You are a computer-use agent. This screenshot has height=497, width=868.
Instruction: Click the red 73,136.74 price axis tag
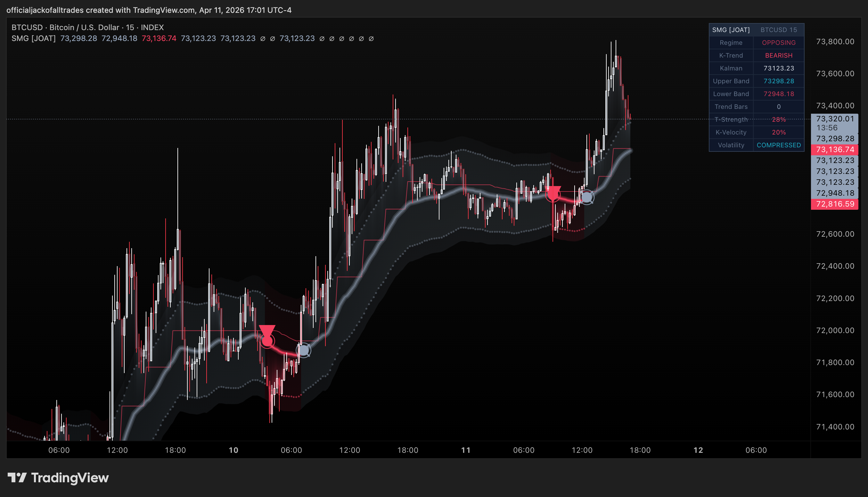pos(835,150)
